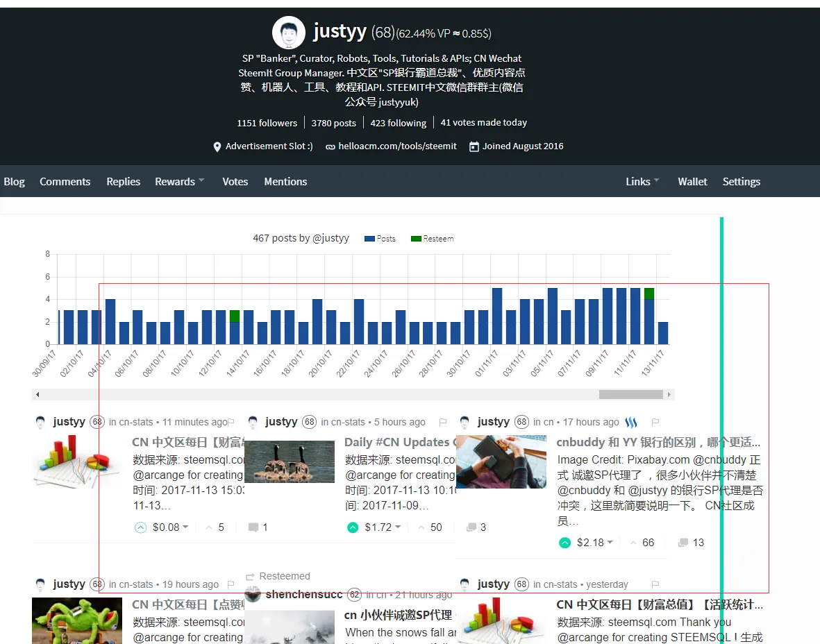Upvote the post valued at $1.72
The width and height of the screenshot is (820, 644).
tap(353, 527)
